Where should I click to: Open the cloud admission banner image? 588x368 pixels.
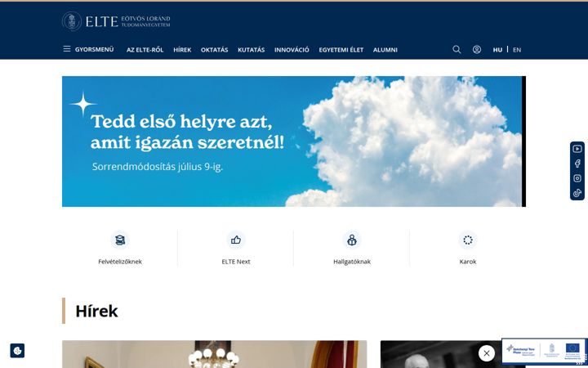pyautogui.click(x=294, y=141)
